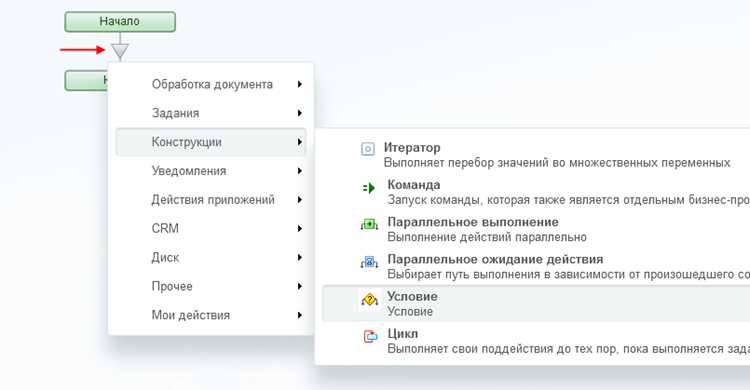The height and width of the screenshot is (390, 750).
Task: Expand arrow next to Диск
Action: point(299,257)
